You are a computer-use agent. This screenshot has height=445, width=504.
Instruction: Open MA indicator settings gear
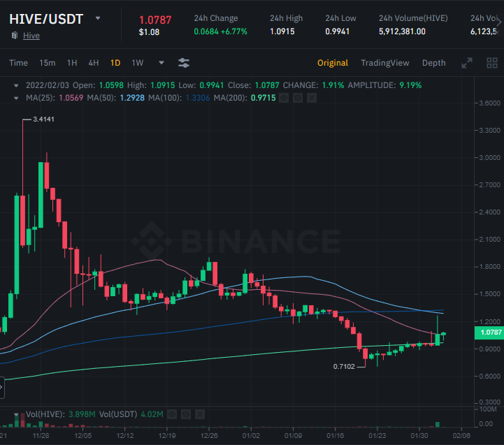tap(298, 98)
